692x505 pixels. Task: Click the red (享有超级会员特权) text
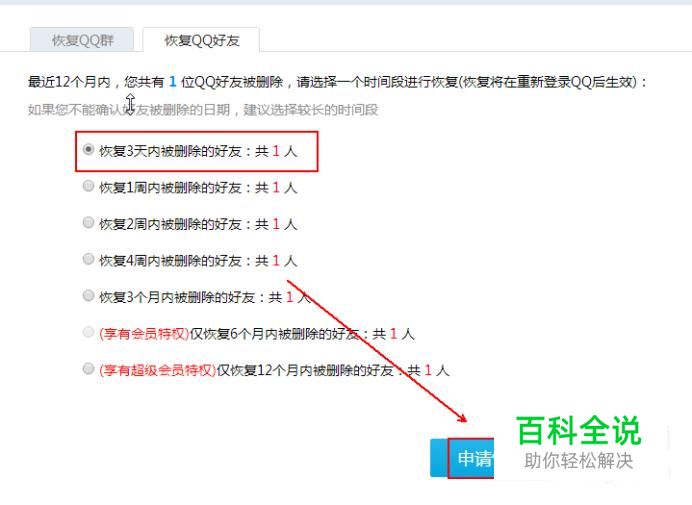(158, 370)
